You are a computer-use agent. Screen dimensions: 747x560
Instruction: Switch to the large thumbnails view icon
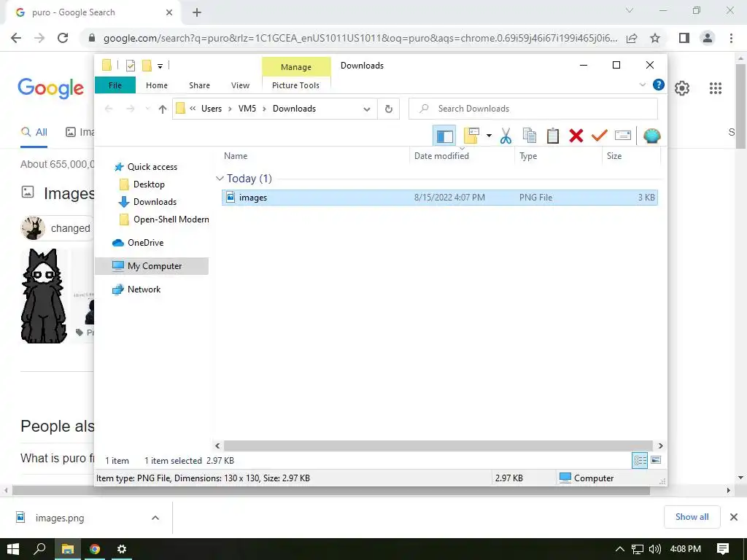coord(656,460)
